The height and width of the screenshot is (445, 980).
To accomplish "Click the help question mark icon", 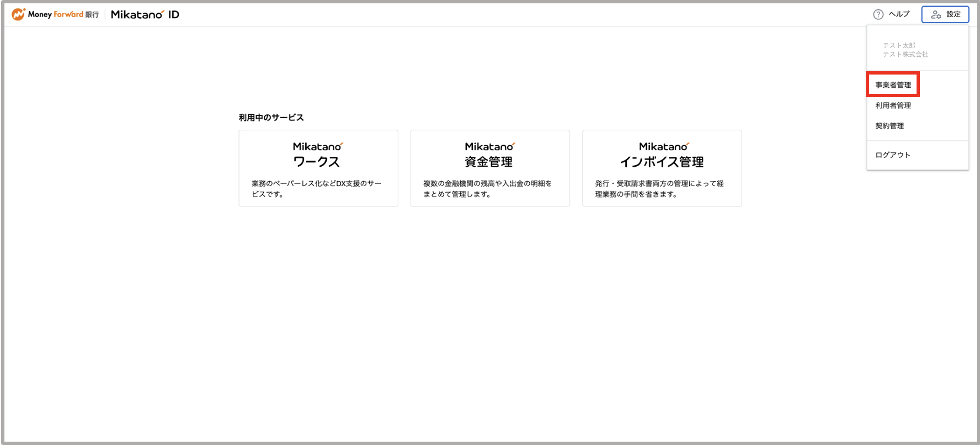I will [x=878, y=14].
